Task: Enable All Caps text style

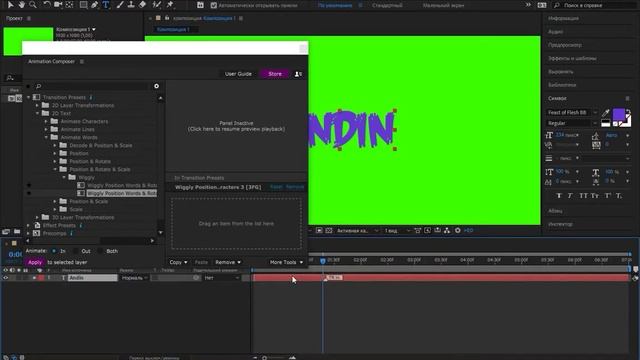Action: (583, 196)
